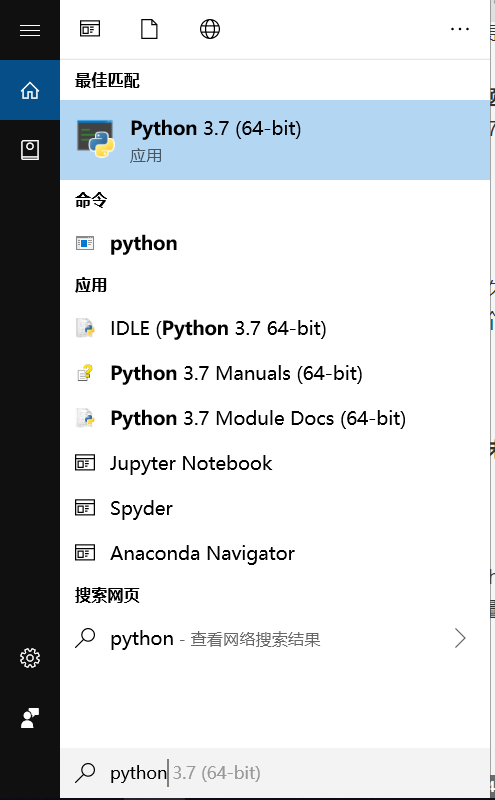Click the 命令 section header

[x=91, y=200]
